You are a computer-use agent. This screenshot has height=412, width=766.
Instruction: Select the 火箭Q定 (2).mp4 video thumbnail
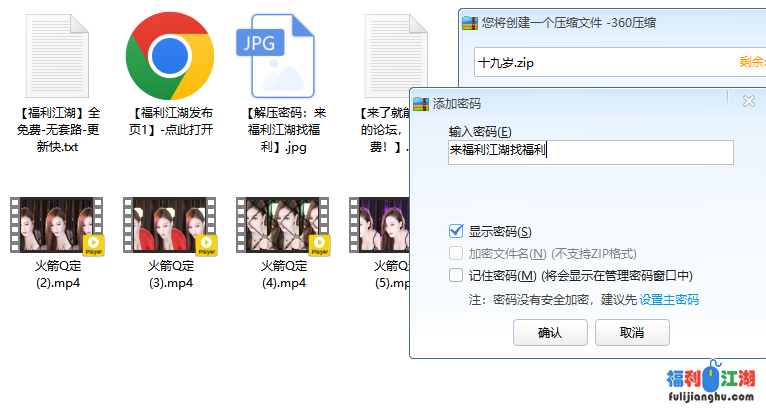point(57,226)
